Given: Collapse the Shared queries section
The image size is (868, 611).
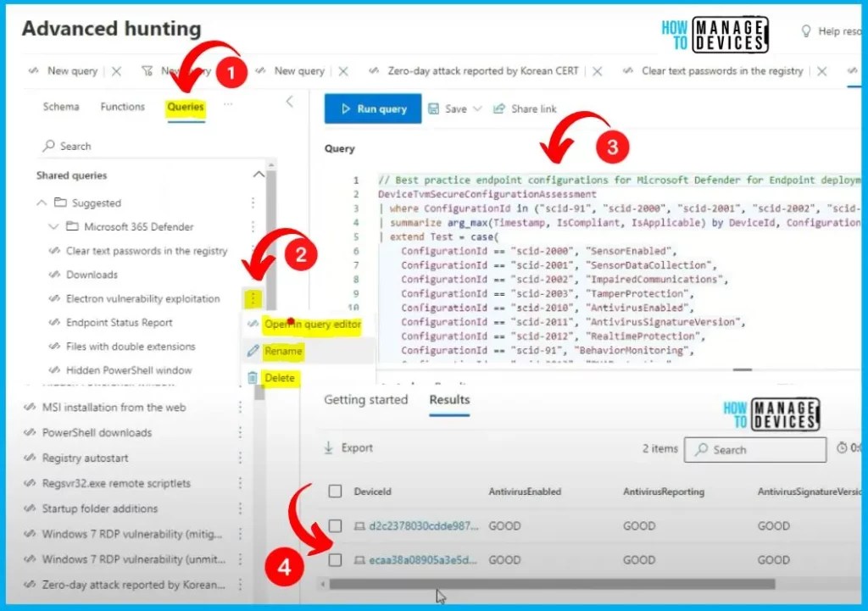Looking at the screenshot, I should coord(260,175).
